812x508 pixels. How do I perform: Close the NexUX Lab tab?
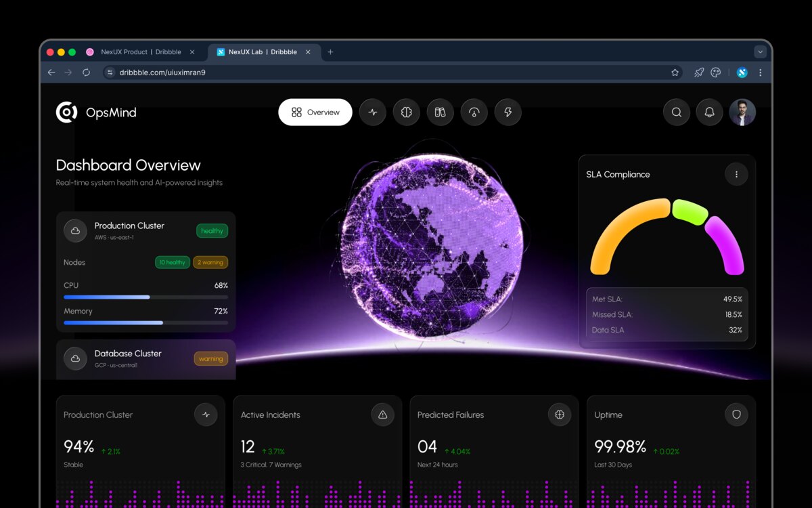(x=308, y=52)
